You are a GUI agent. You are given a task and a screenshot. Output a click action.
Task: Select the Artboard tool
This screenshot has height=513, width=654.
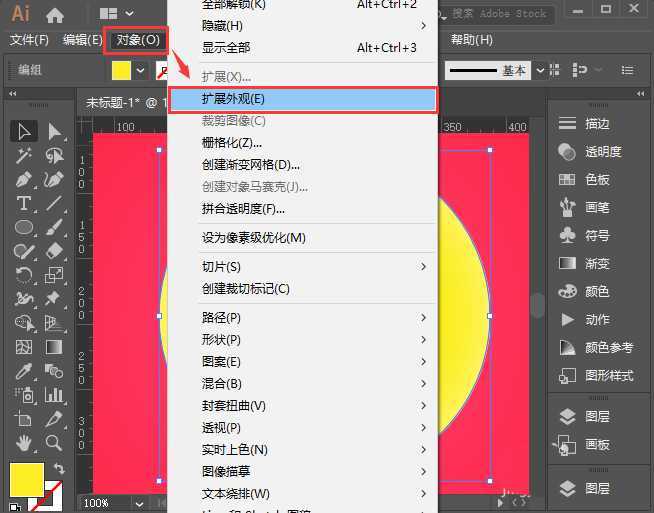[x=24, y=419]
